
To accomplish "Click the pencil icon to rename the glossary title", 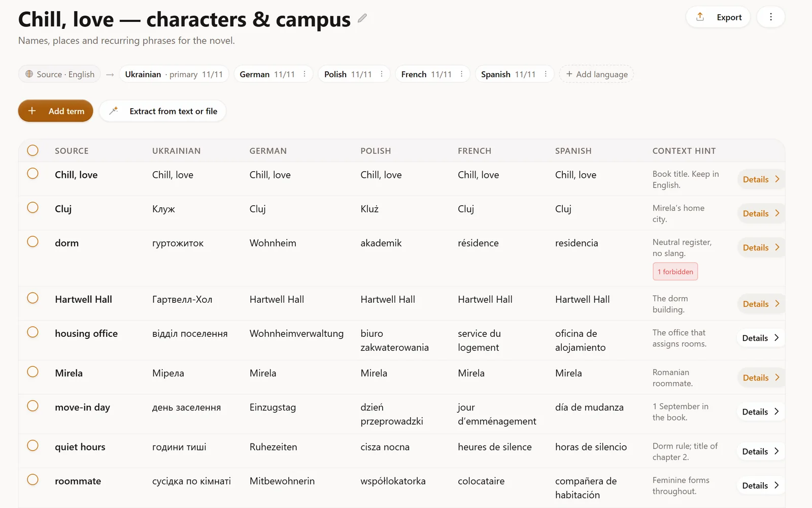I will pyautogui.click(x=362, y=18).
